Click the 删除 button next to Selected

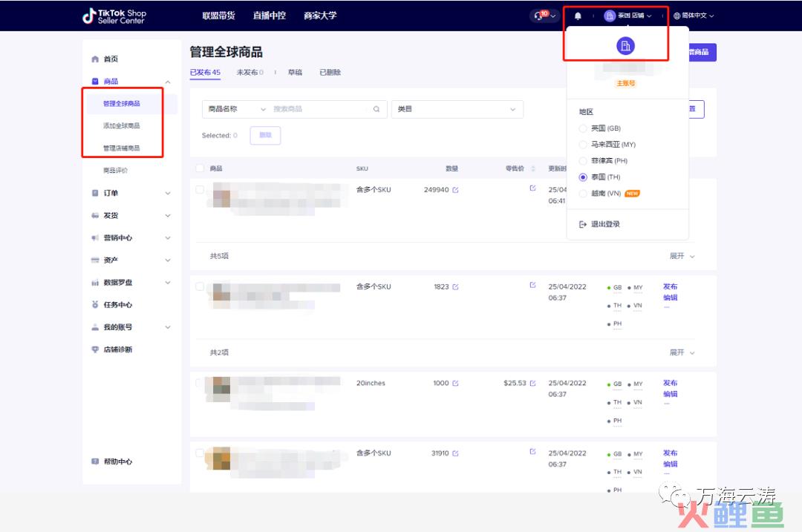click(x=265, y=136)
